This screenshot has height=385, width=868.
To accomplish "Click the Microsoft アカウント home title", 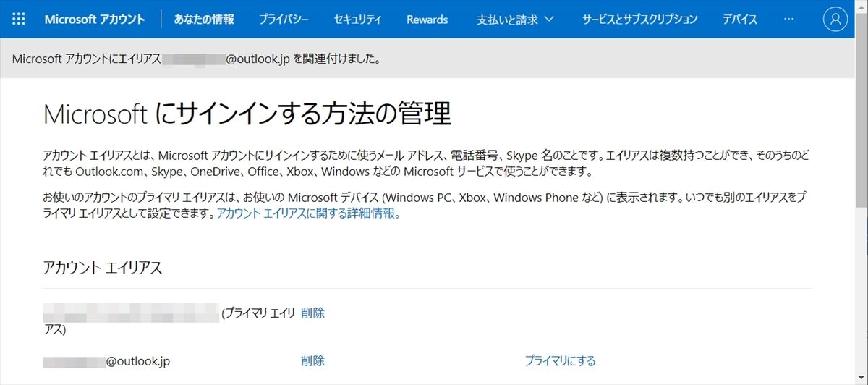I will [95, 20].
